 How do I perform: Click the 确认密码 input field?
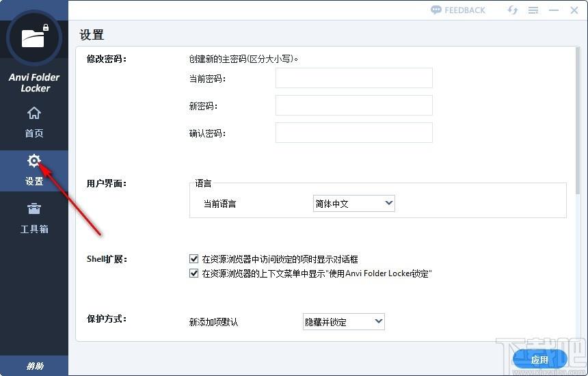point(354,133)
